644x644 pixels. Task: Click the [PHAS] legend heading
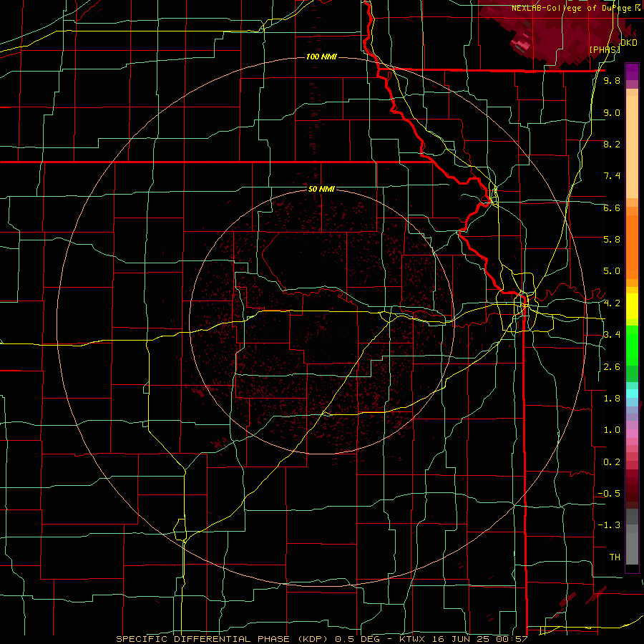(x=605, y=49)
